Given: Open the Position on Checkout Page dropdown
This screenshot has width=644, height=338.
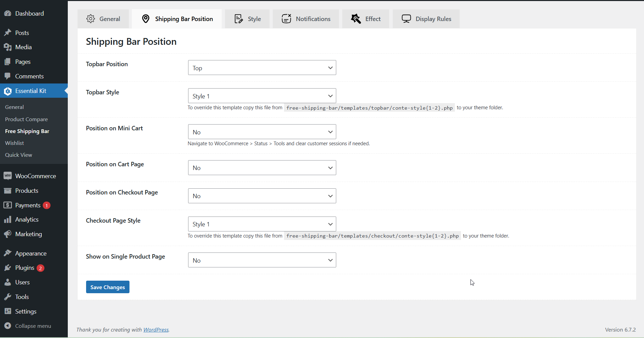Looking at the screenshot, I should tap(262, 196).
